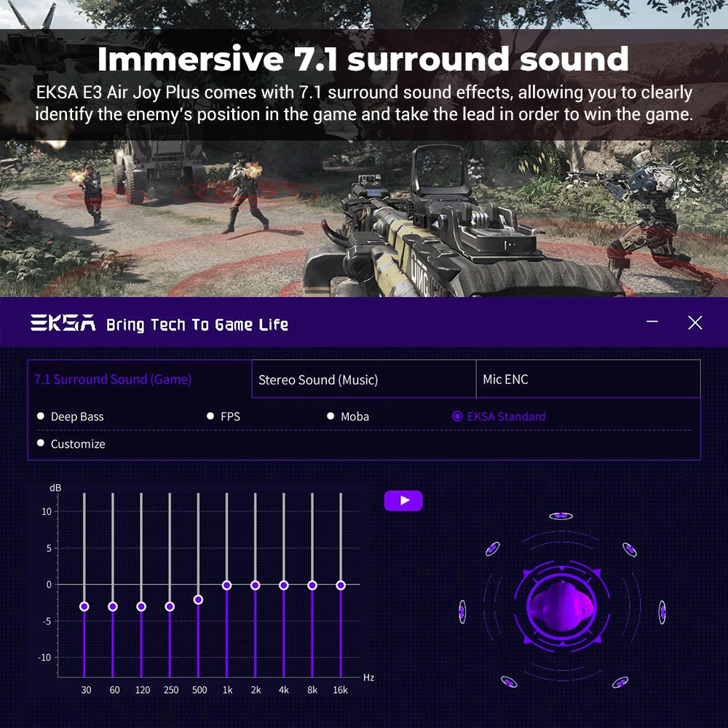Open the 7.1 Surround Sound (Game) tab
The height and width of the screenshot is (728, 728).
[x=139, y=379]
